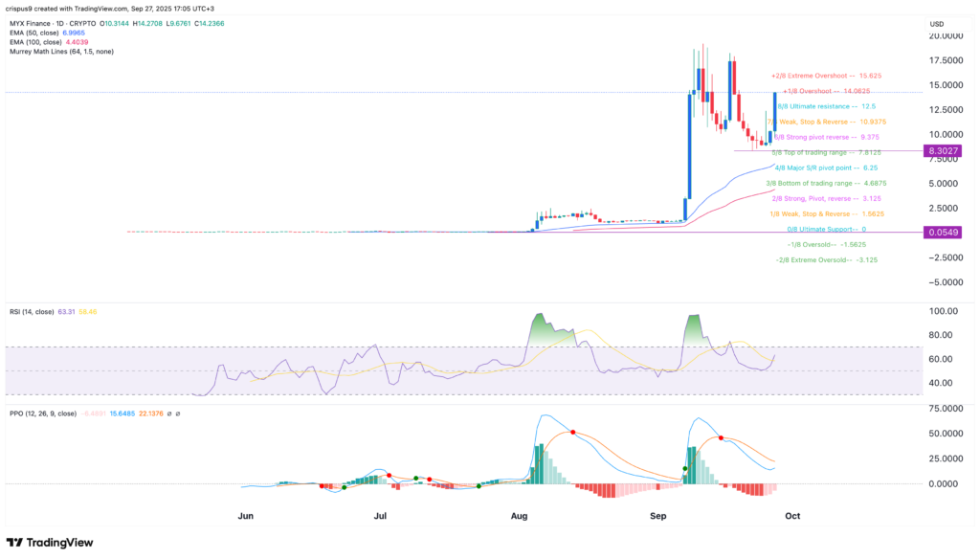
Task: Click the Jun label on time axis
Action: [x=246, y=516]
